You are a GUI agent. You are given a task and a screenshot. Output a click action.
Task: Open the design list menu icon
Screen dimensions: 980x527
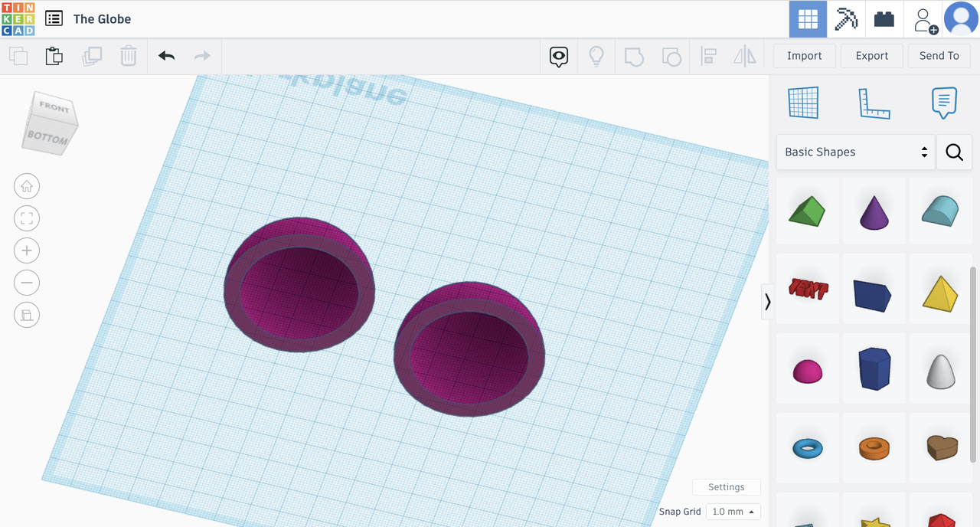tap(54, 18)
